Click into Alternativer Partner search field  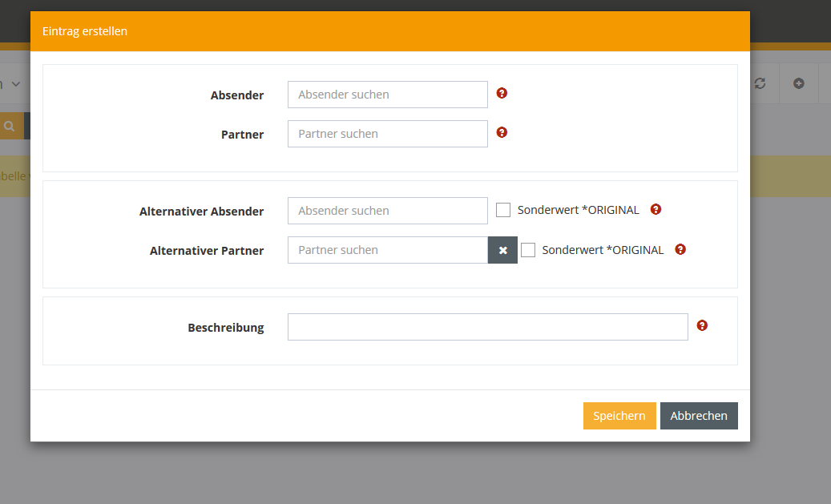387,250
